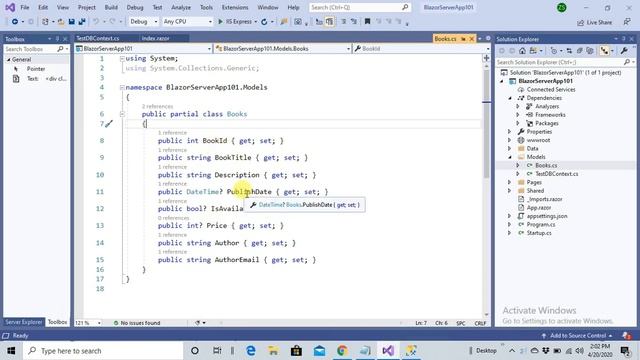Open Visual Studio from taskbar
Screen dimensions: 640x360
click(x=388, y=351)
